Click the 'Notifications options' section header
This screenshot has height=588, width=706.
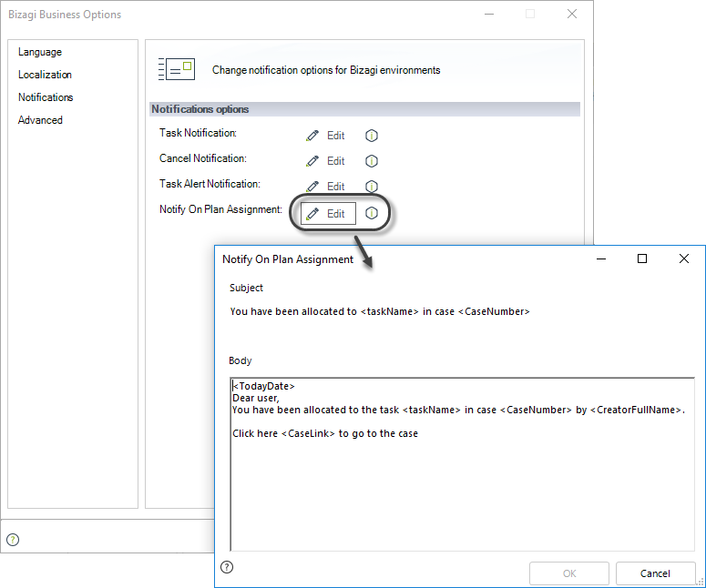[364, 109]
